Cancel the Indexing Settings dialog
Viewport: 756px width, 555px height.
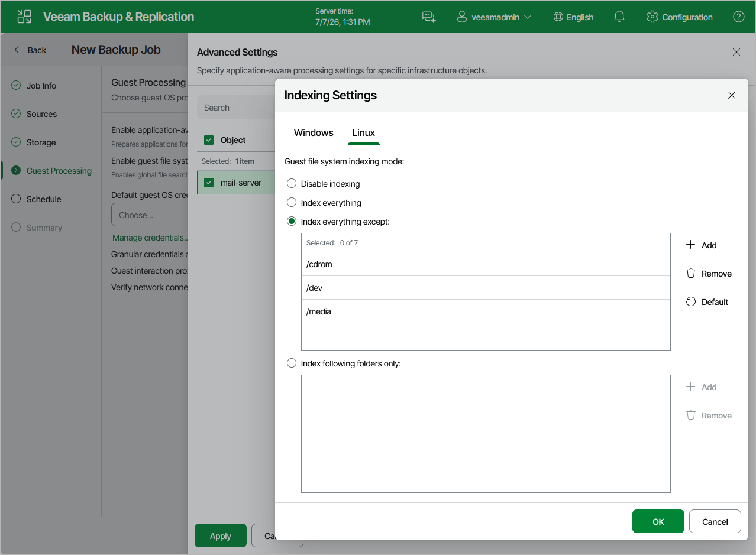[715, 521]
